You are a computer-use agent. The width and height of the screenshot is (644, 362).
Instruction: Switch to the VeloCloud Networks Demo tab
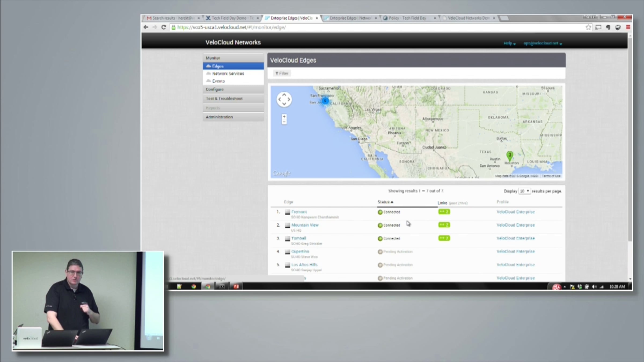pos(468,18)
